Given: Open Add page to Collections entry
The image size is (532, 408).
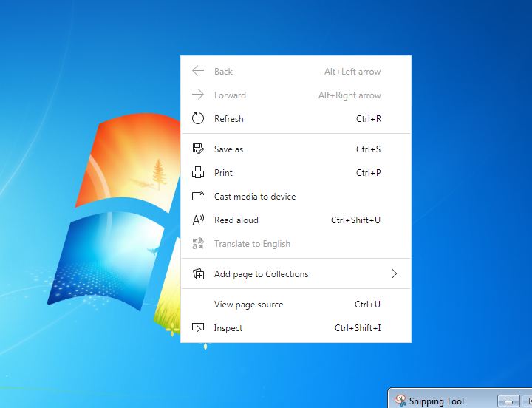Looking at the screenshot, I should click(296, 274).
